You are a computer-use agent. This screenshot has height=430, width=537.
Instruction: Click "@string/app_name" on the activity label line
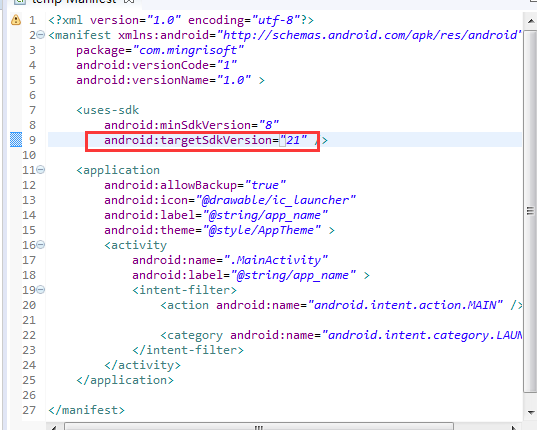[294, 275]
